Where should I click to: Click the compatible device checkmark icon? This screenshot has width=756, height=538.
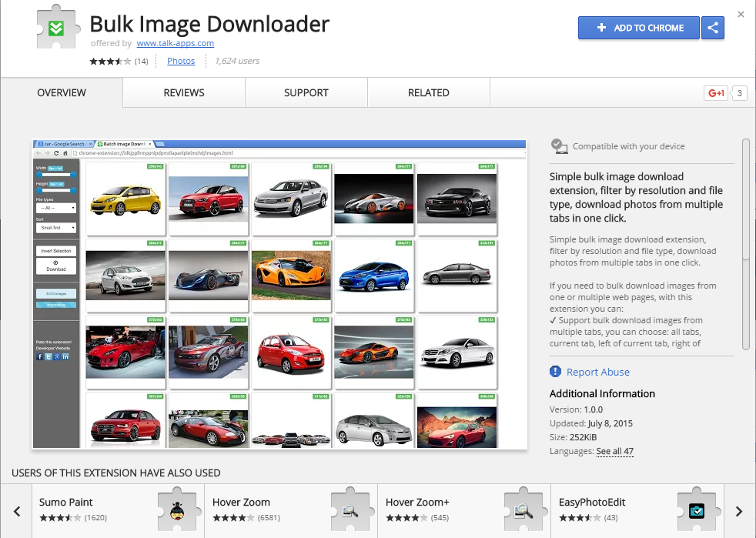coord(559,146)
